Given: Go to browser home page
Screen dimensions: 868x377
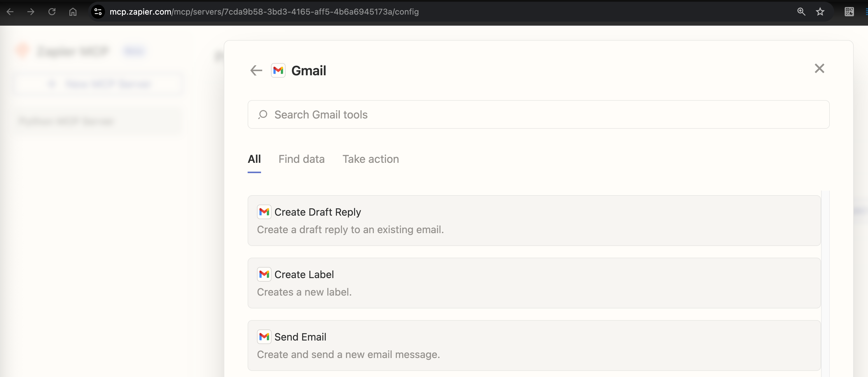Looking at the screenshot, I should tap(73, 12).
